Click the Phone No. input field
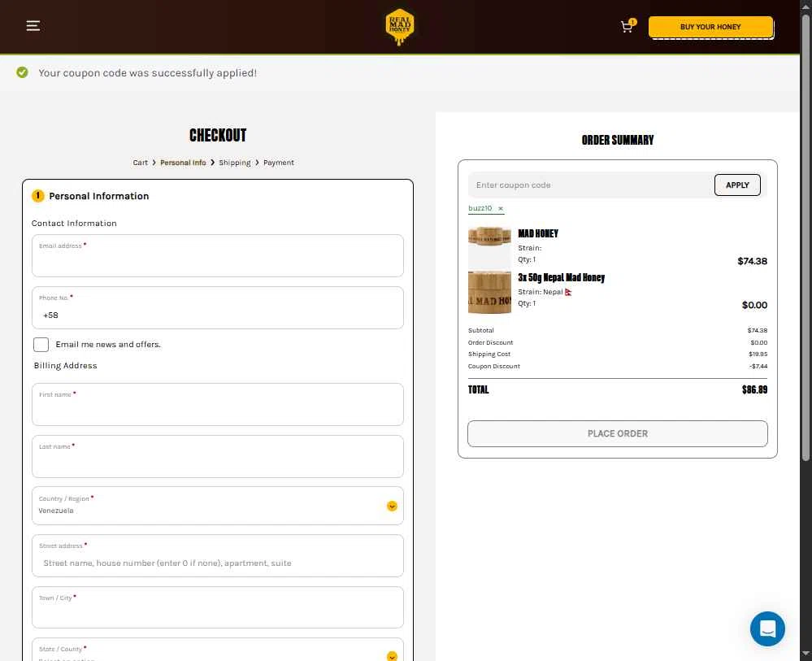 point(218,307)
